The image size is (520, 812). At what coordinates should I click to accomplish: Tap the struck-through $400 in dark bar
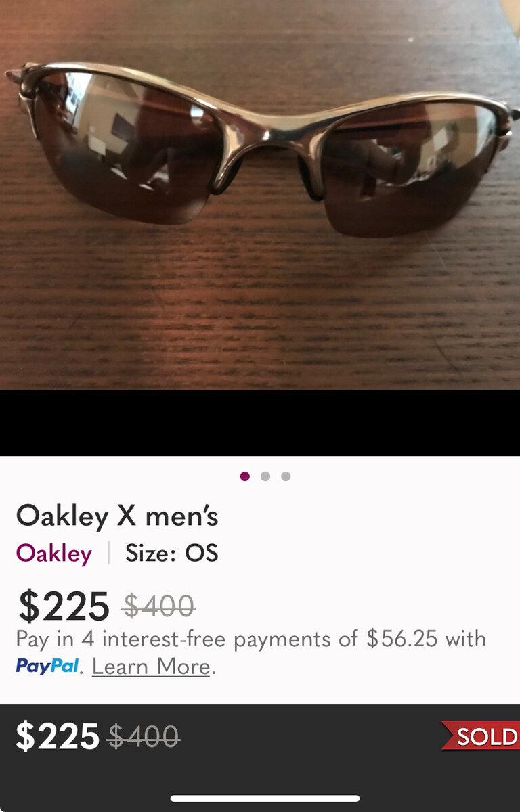pos(144,736)
